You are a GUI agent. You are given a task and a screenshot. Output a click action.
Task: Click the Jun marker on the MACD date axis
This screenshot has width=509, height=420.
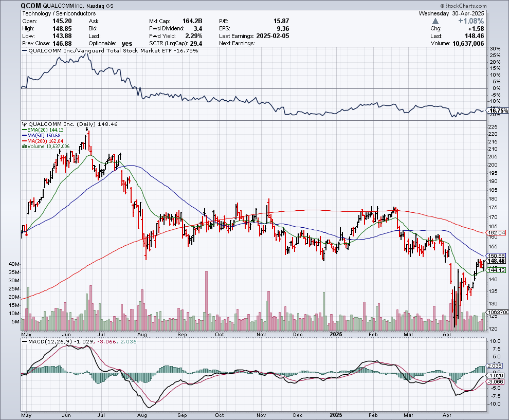(x=66, y=415)
